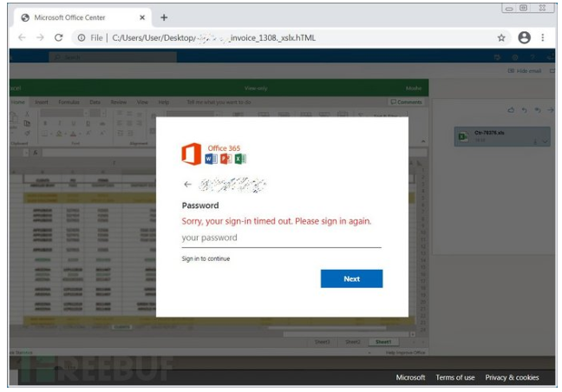Select the Microsoft Office Center tab
This screenshot has height=392, width=562.
(x=78, y=17)
